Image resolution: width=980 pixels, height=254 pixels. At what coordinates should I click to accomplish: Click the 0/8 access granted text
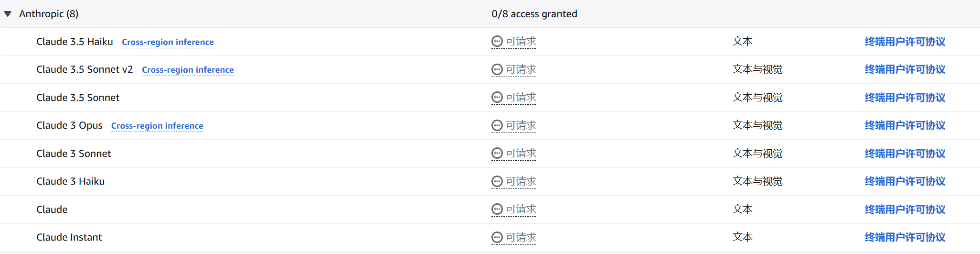[534, 14]
